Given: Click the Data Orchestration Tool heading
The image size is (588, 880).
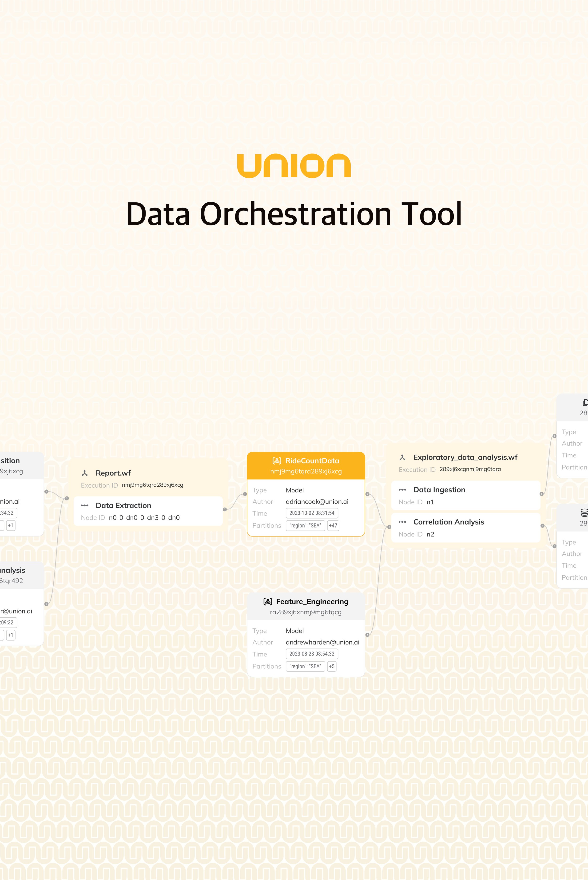Looking at the screenshot, I should pyautogui.click(x=294, y=214).
